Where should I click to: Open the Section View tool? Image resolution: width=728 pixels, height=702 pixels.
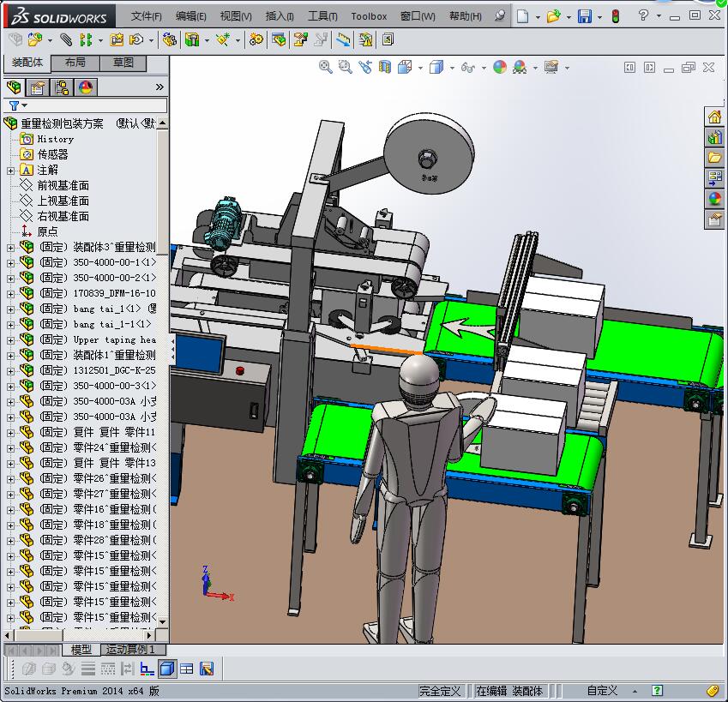pyautogui.click(x=385, y=67)
